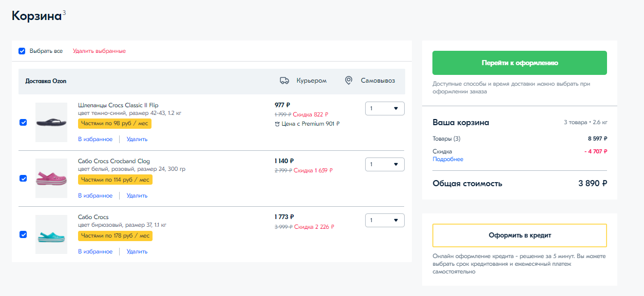644x296 pixels.
Task: Click the Premium price icon
Action: [277, 124]
